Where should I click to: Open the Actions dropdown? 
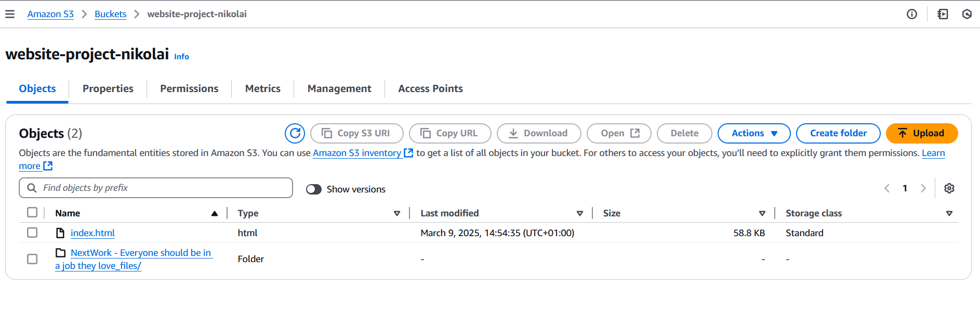click(754, 133)
